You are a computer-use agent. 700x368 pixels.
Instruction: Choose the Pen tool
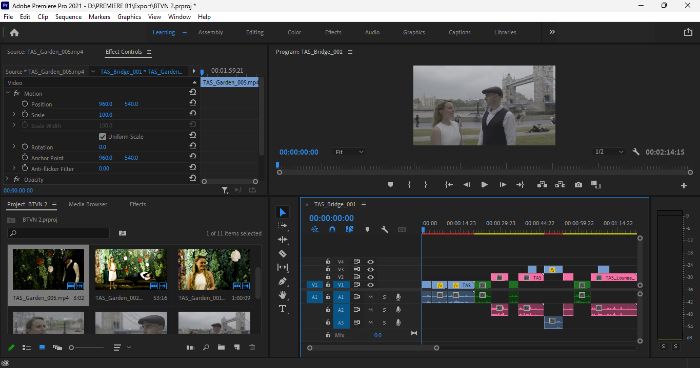283,281
